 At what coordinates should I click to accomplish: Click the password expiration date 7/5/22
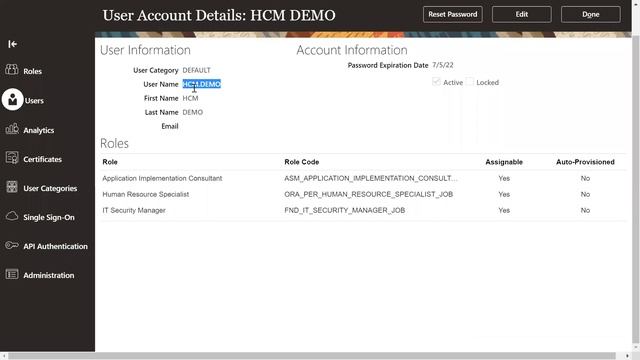click(x=443, y=65)
